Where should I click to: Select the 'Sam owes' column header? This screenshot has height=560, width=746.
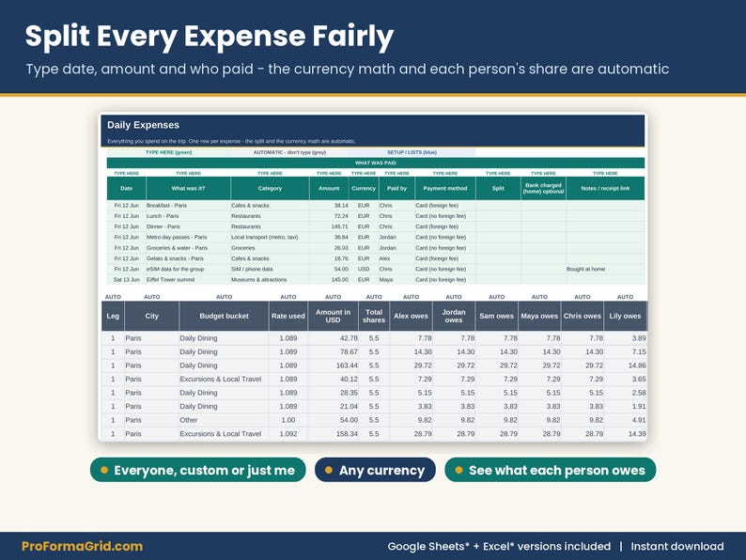pyautogui.click(x=497, y=316)
